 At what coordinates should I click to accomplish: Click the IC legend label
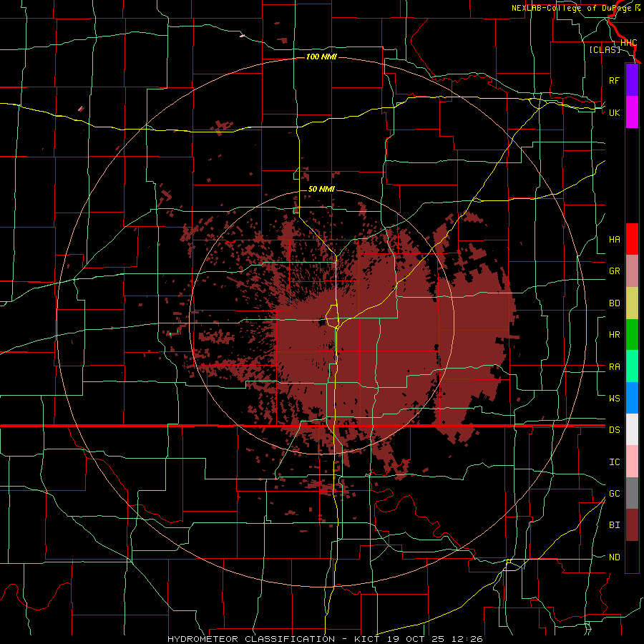[614, 462]
